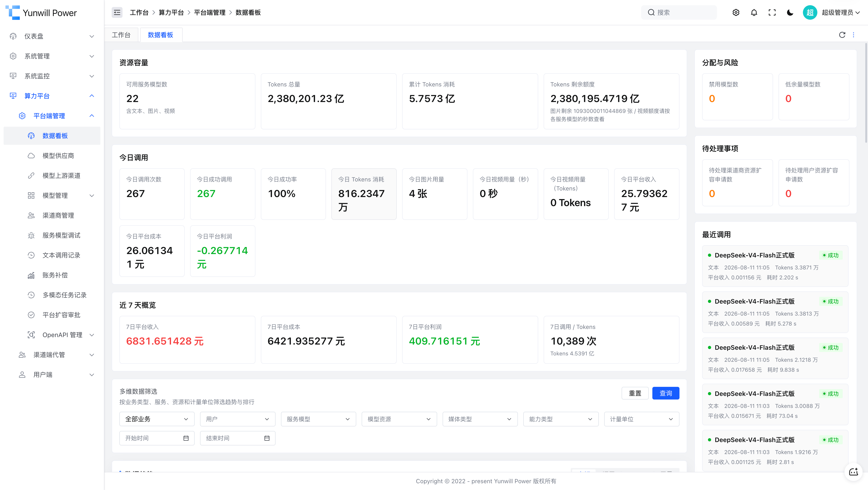Expand the 渠道端代管 menu
This screenshot has width=868, height=490.
click(52, 354)
